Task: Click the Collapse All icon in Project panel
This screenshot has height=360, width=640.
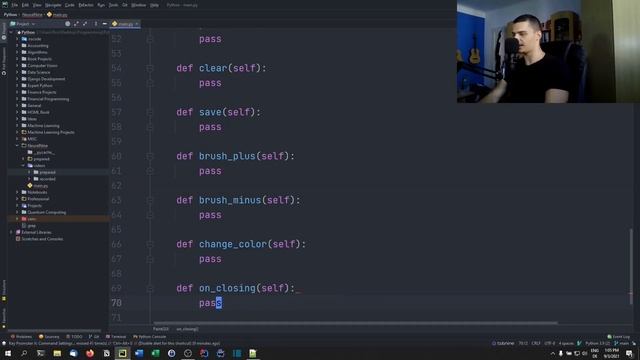Action: [85, 24]
